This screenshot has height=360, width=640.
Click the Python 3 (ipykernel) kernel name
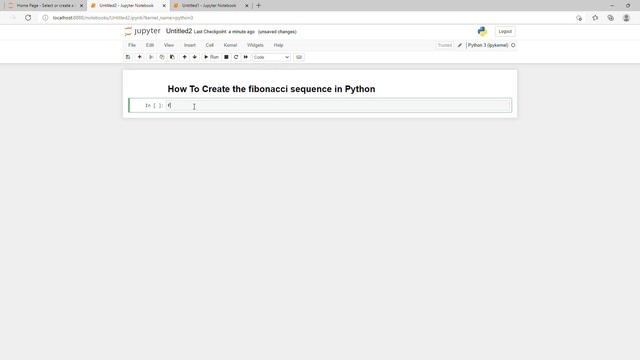tap(488, 45)
